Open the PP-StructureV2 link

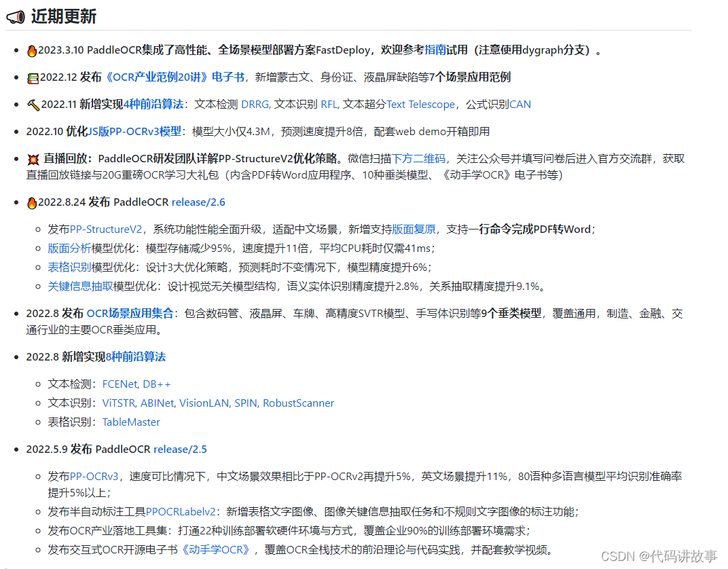tap(105, 230)
